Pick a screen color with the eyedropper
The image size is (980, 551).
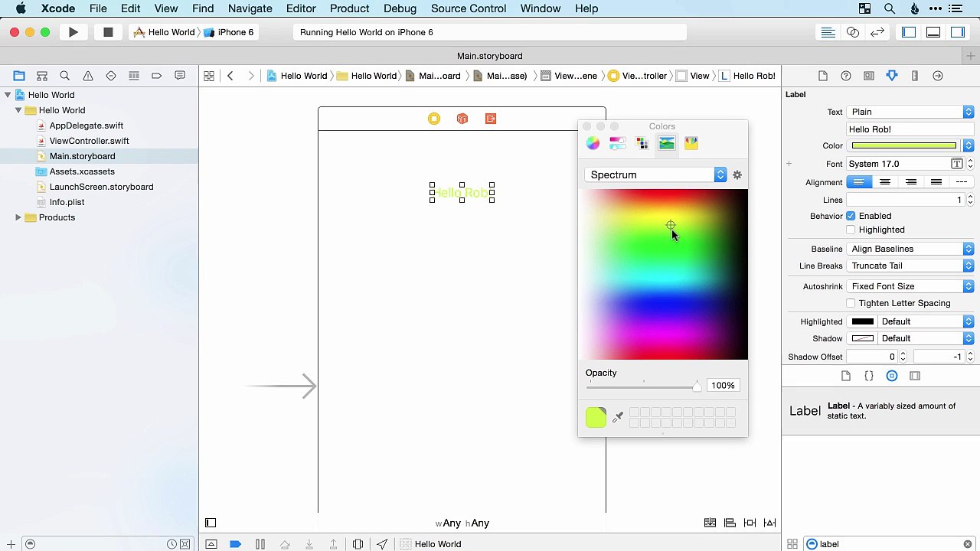(x=618, y=417)
